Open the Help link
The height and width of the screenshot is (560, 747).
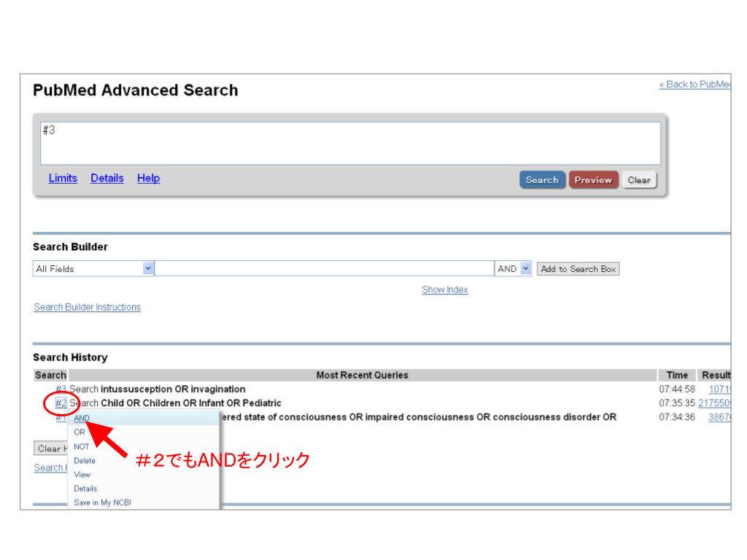click(x=149, y=178)
